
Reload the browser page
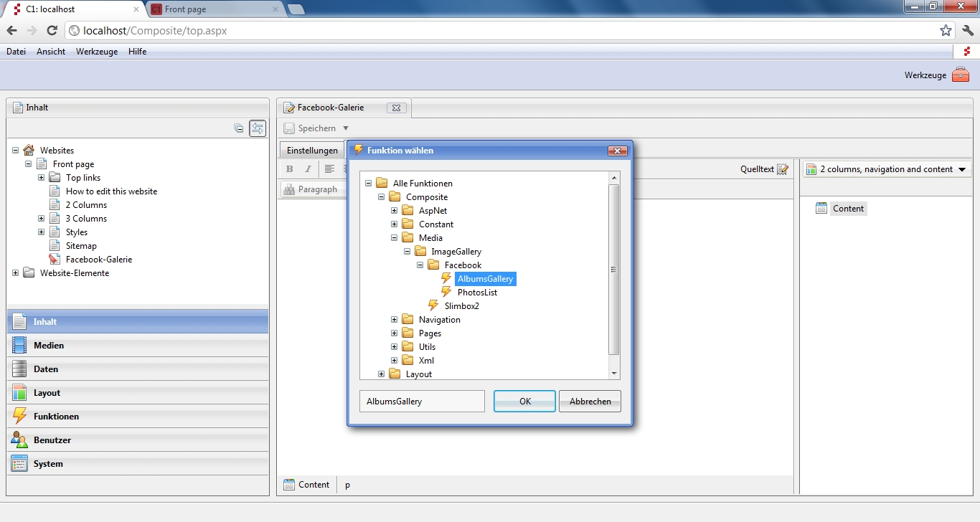click(52, 30)
